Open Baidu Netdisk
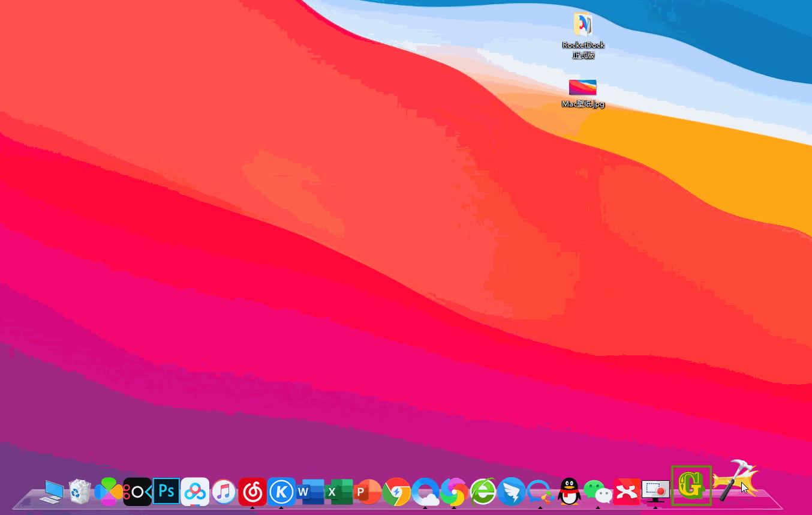Image resolution: width=812 pixels, height=515 pixels. click(x=194, y=491)
